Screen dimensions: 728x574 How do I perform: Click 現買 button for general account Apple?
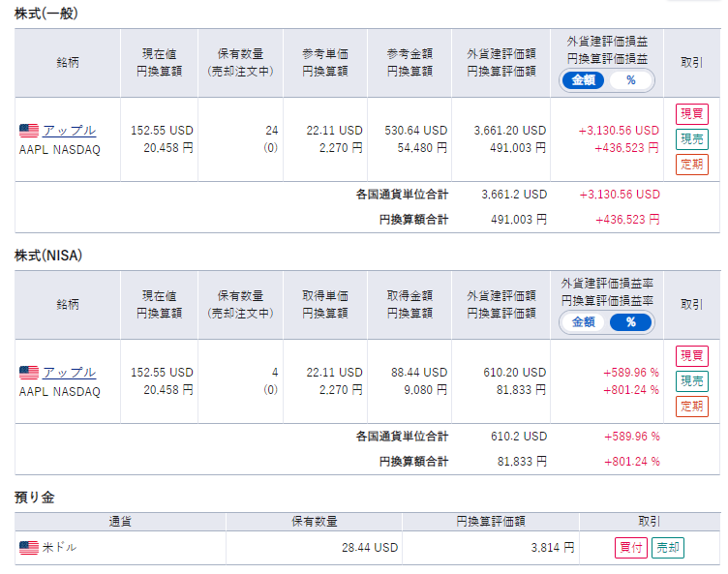(x=692, y=114)
